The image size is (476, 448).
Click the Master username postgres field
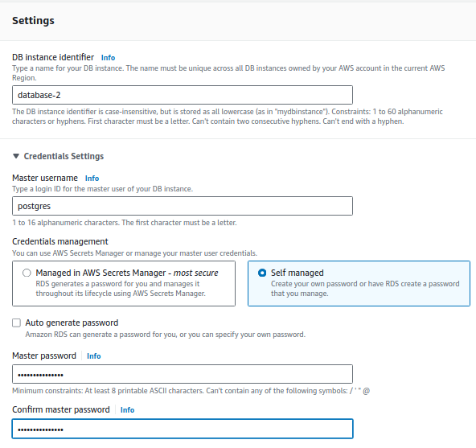183,206
